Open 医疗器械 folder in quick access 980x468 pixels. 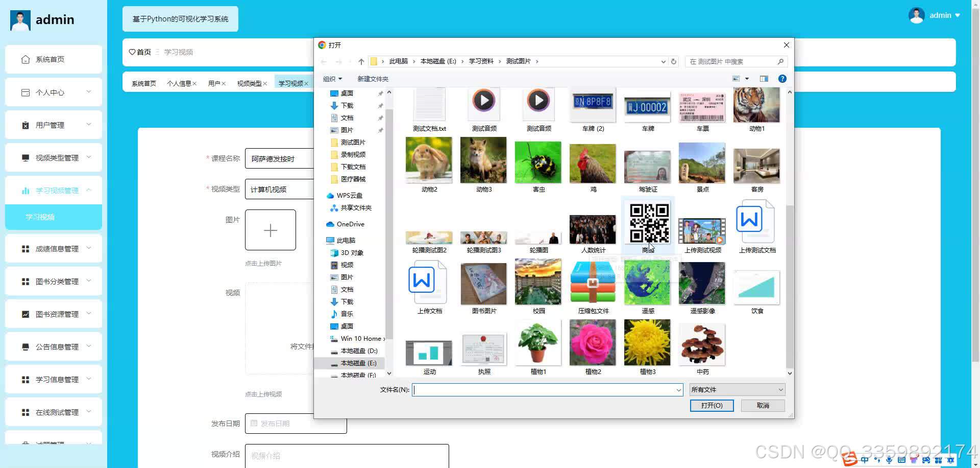click(353, 179)
